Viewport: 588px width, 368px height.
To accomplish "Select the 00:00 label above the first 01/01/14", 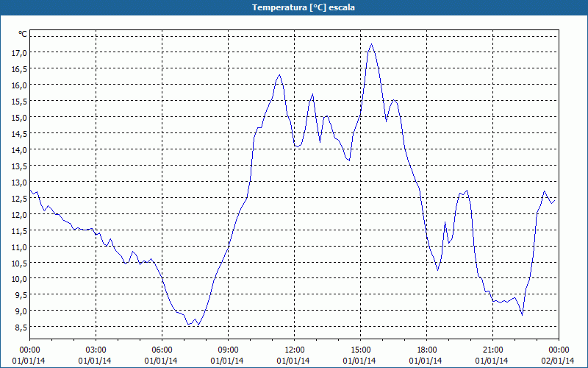I will [x=29, y=350].
